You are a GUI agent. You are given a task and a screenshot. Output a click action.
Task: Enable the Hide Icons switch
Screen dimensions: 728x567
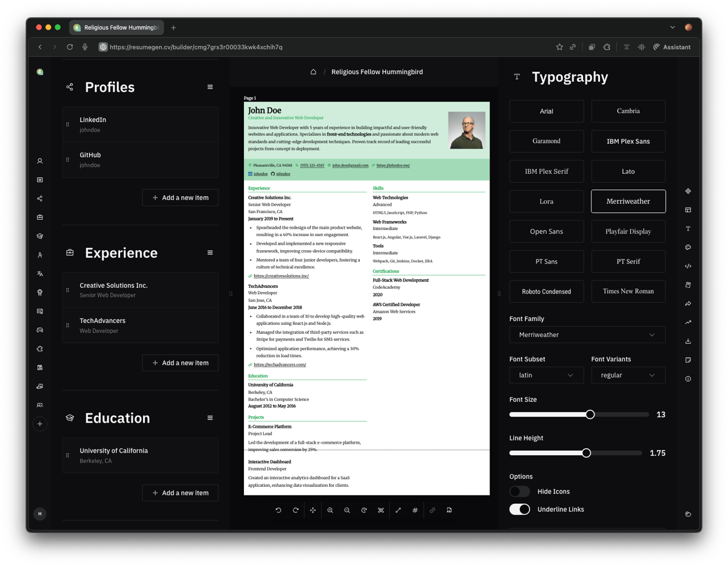(x=519, y=492)
